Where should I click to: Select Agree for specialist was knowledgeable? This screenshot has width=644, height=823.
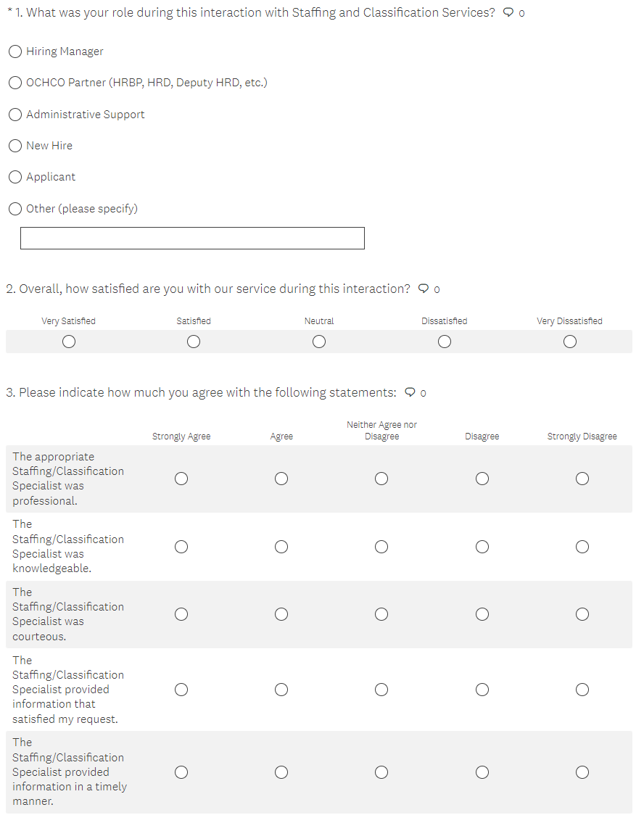[x=281, y=547]
